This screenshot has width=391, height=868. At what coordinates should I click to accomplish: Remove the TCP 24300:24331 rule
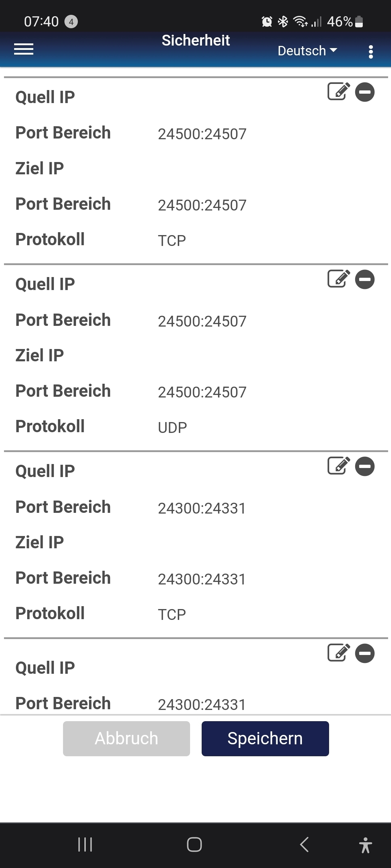(x=365, y=466)
